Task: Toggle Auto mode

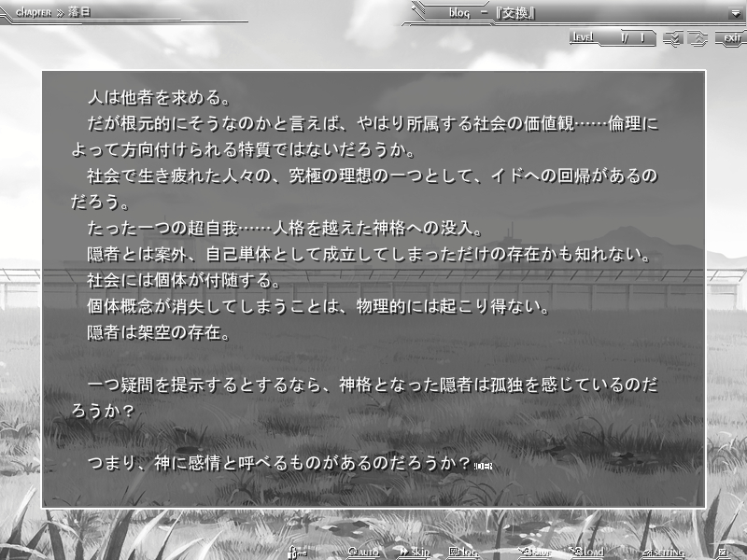Action: click(x=363, y=553)
